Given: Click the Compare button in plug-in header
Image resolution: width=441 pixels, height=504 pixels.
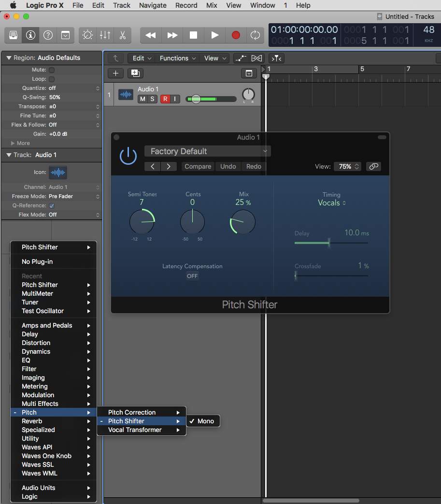Looking at the screenshot, I should 198,167.
